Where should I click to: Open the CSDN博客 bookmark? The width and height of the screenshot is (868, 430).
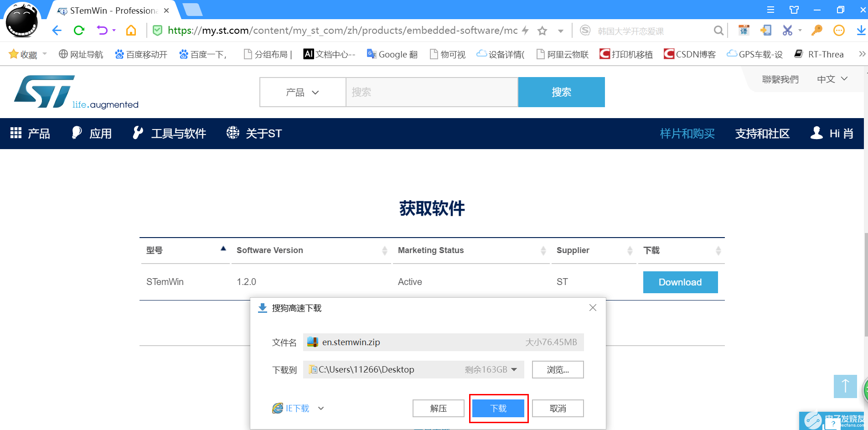pos(690,54)
